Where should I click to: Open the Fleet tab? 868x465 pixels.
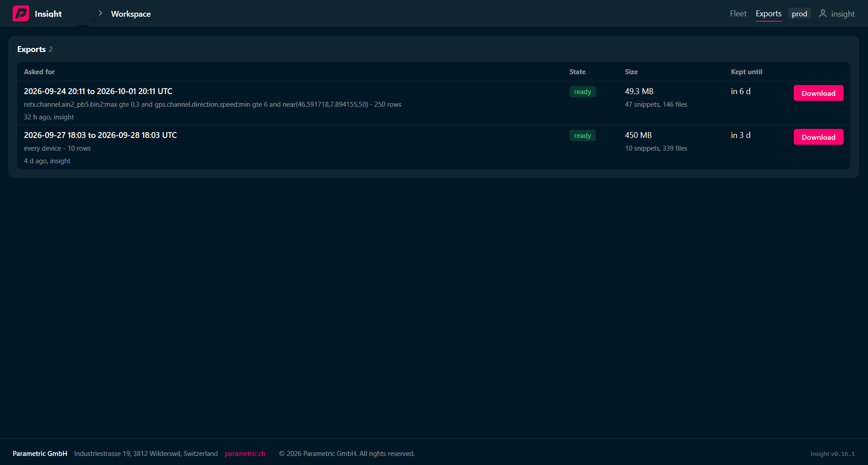pyautogui.click(x=738, y=14)
